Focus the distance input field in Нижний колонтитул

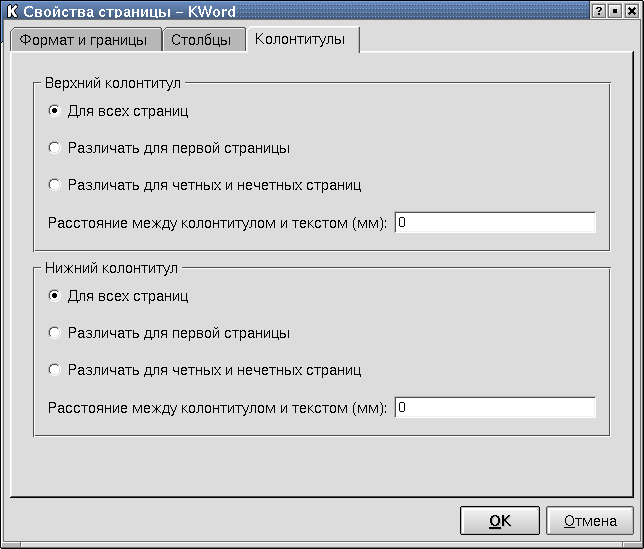pyautogui.click(x=495, y=408)
